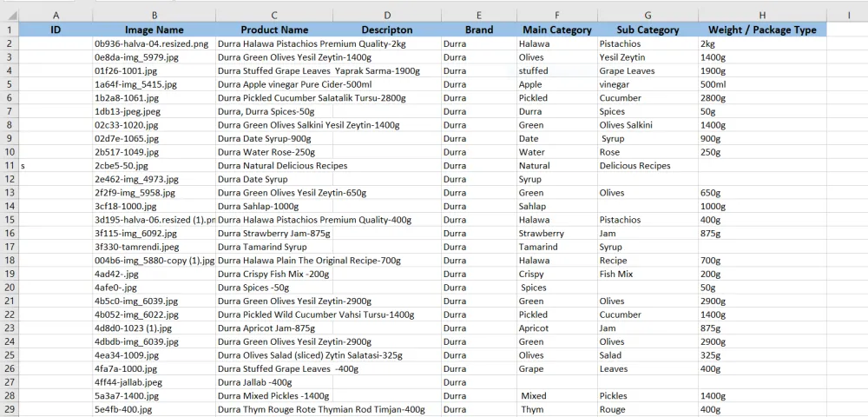The width and height of the screenshot is (868, 417).
Task: Select the whole sheet via corner triangle
Action: [x=10, y=16]
